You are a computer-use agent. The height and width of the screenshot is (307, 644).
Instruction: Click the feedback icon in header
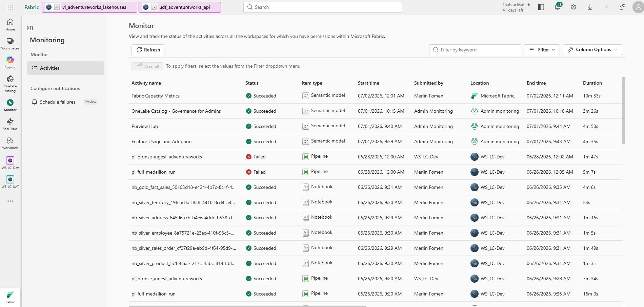coord(622,7)
